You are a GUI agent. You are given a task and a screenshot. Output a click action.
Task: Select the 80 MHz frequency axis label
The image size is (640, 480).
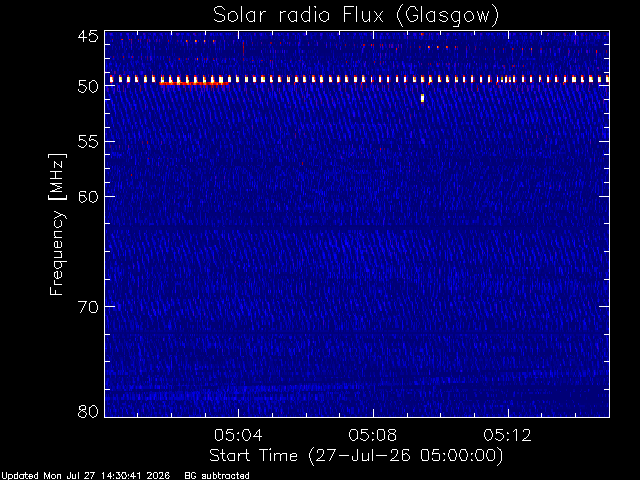88,411
